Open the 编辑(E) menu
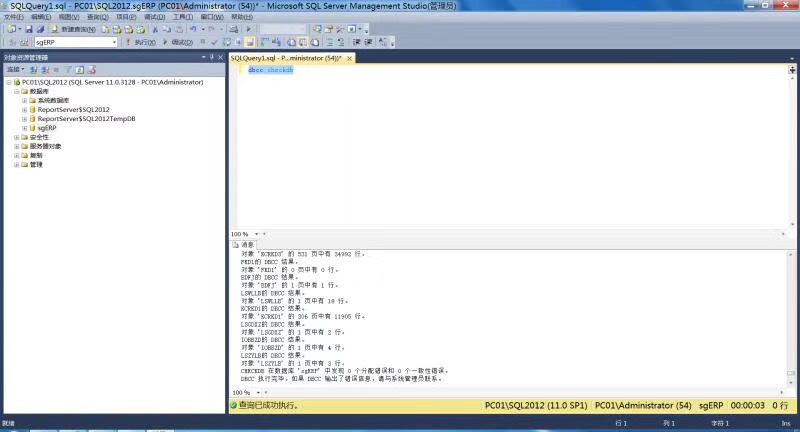This screenshot has width=800, height=432. pos(41,17)
